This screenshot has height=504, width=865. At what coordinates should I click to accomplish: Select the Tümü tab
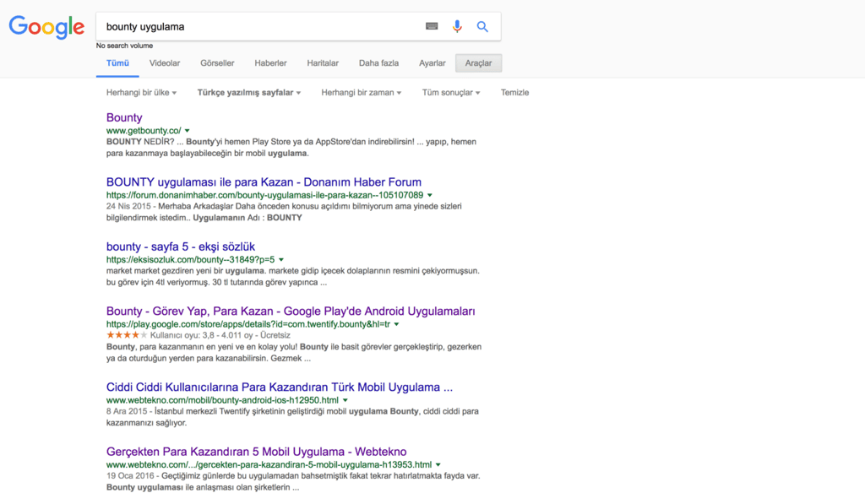[x=117, y=62]
